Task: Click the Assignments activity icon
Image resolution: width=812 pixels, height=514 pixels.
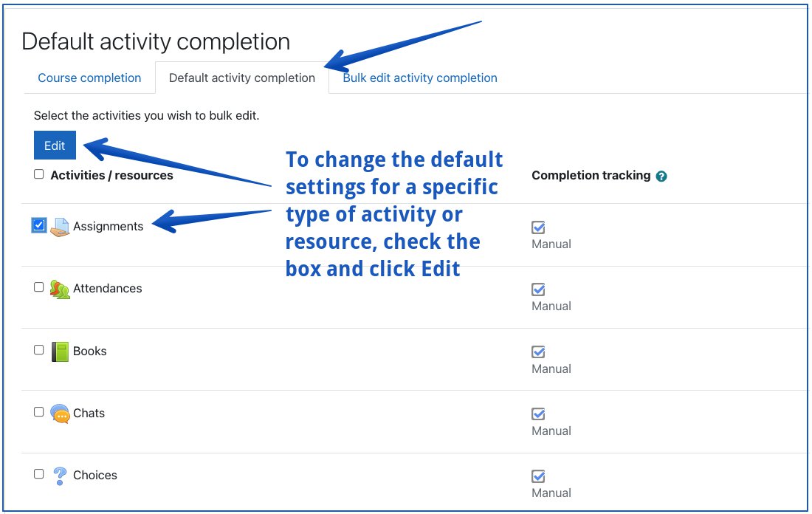Action: click(61, 227)
